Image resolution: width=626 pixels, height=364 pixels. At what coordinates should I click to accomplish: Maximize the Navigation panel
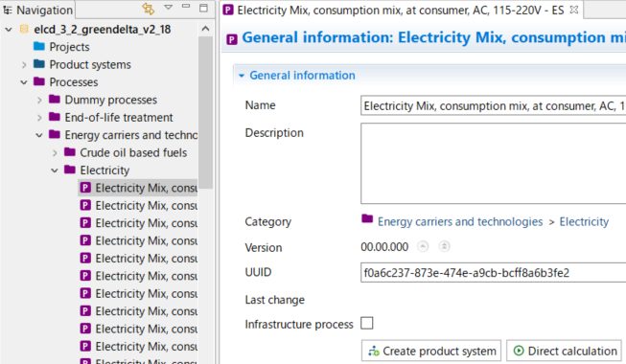(x=203, y=8)
